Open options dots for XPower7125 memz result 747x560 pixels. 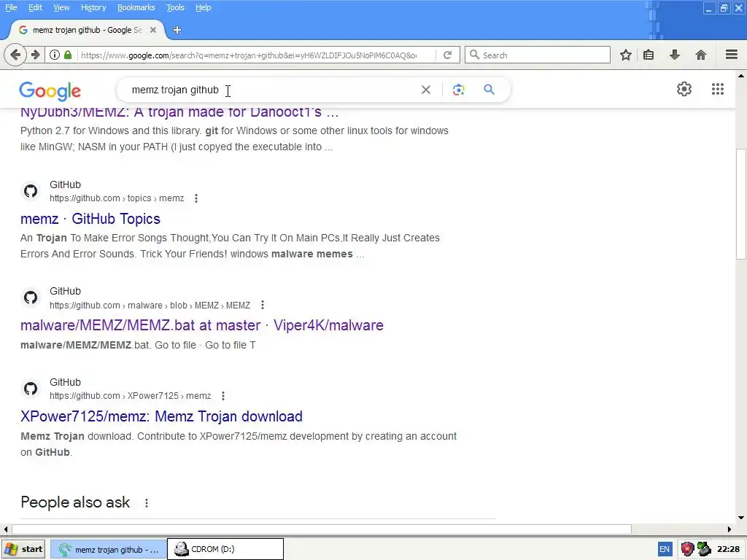(x=223, y=396)
